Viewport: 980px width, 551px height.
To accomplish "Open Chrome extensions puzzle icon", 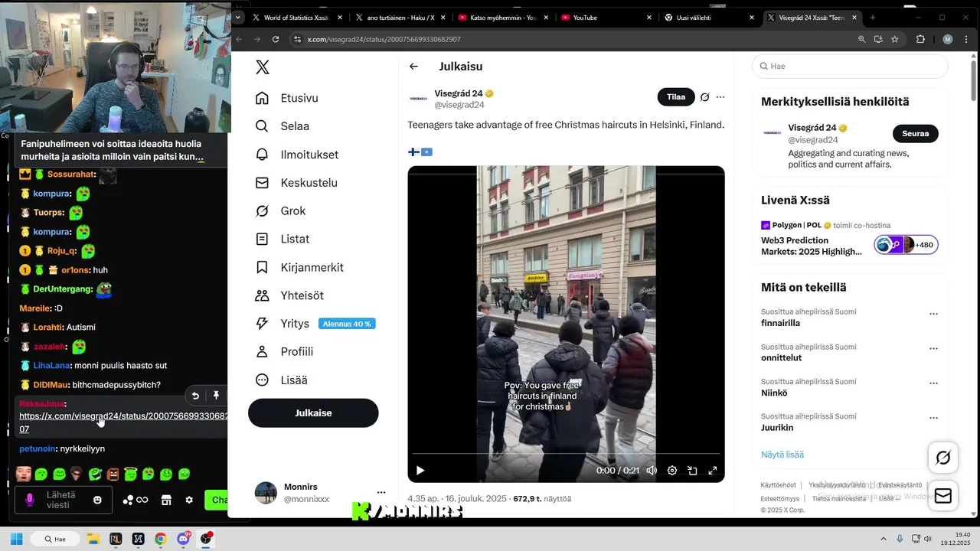I will [x=921, y=39].
